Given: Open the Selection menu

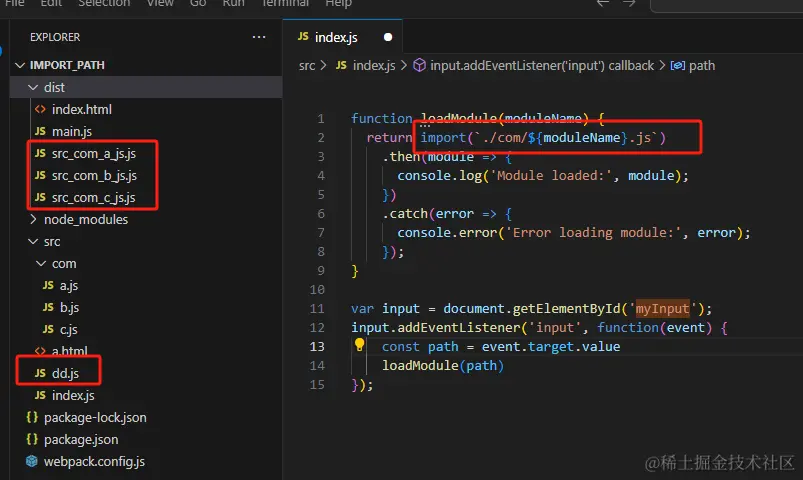Looking at the screenshot, I should (104, 3).
